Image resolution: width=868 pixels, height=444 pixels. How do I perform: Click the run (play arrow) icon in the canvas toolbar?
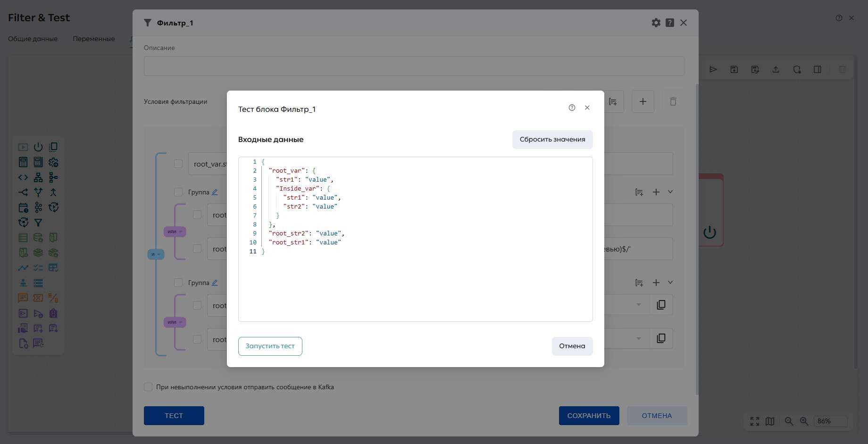click(x=713, y=69)
